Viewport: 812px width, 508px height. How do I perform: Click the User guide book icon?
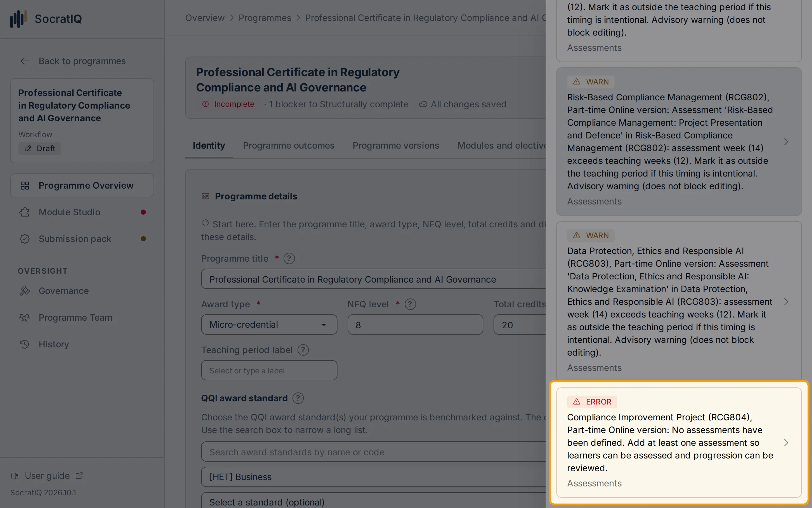tap(15, 476)
